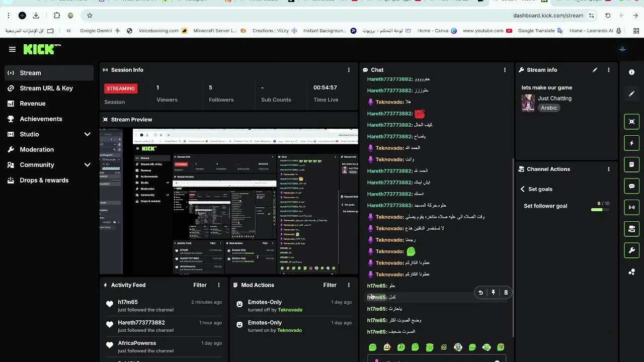This screenshot has height=362, width=644.
Task: Reply to the hovered h17m65 chat message
Action: click(480, 293)
